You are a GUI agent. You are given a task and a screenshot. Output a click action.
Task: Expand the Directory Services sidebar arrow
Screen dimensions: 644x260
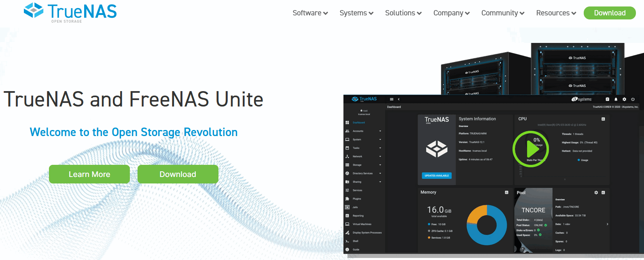(x=380, y=173)
